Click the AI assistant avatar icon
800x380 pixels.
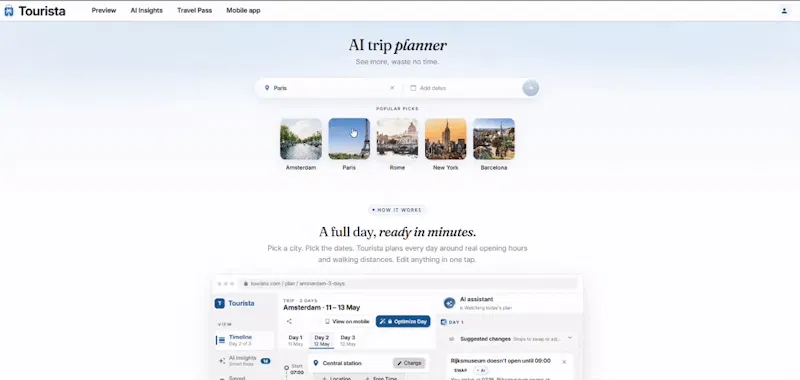(x=449, y=303)
